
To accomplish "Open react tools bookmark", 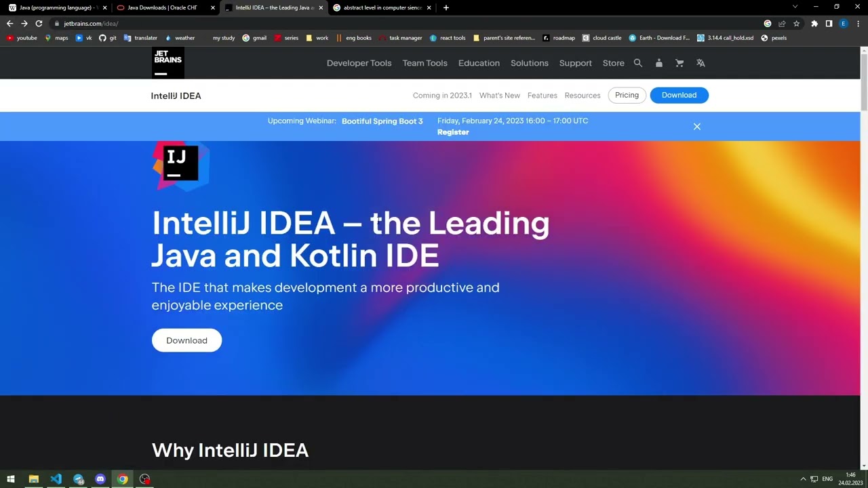I will (x=448, y=38).
